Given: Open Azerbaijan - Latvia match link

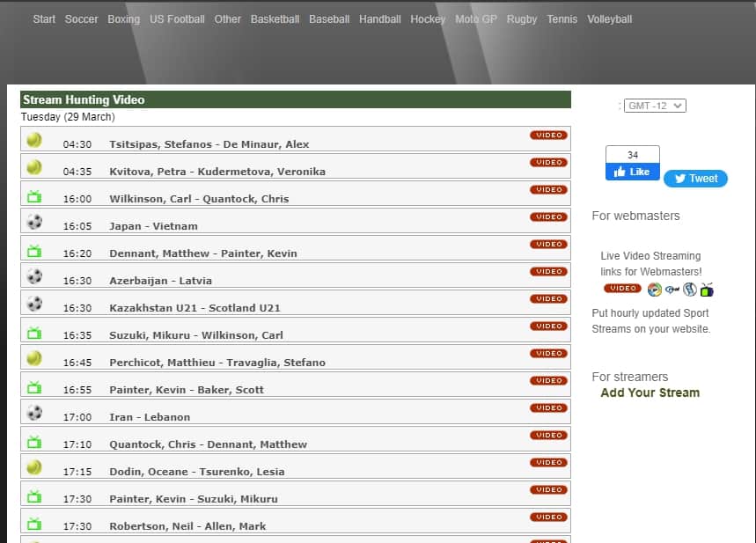Looking at the screenshot, I should click(x=160, y=281).
